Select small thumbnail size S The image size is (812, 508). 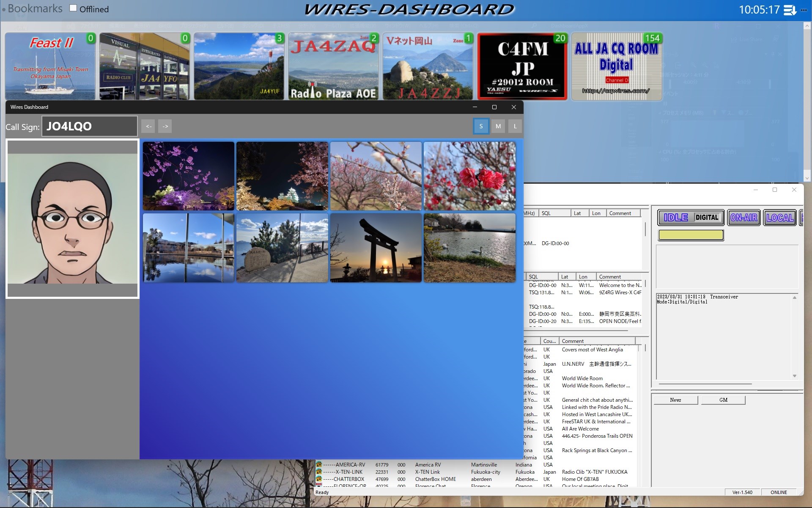pos(481,126)
